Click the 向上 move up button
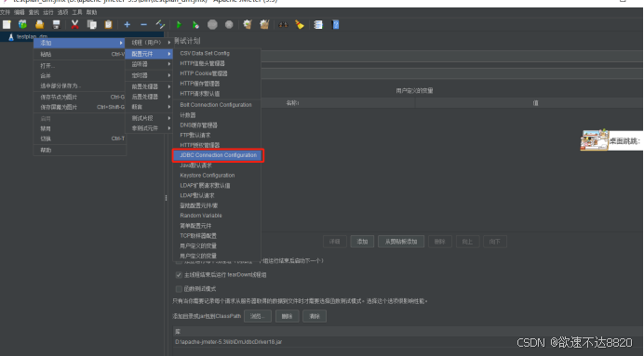 [467, 242]
